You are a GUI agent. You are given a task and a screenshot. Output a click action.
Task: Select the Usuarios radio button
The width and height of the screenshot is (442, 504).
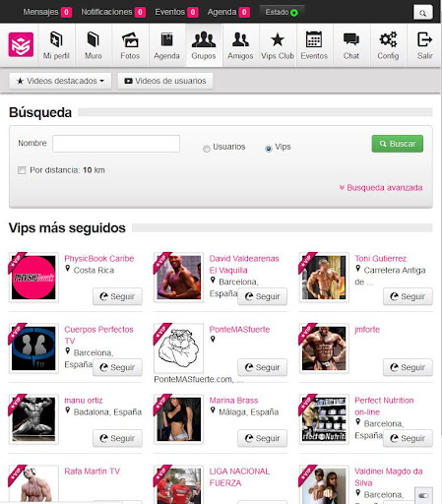coord(207,149)
